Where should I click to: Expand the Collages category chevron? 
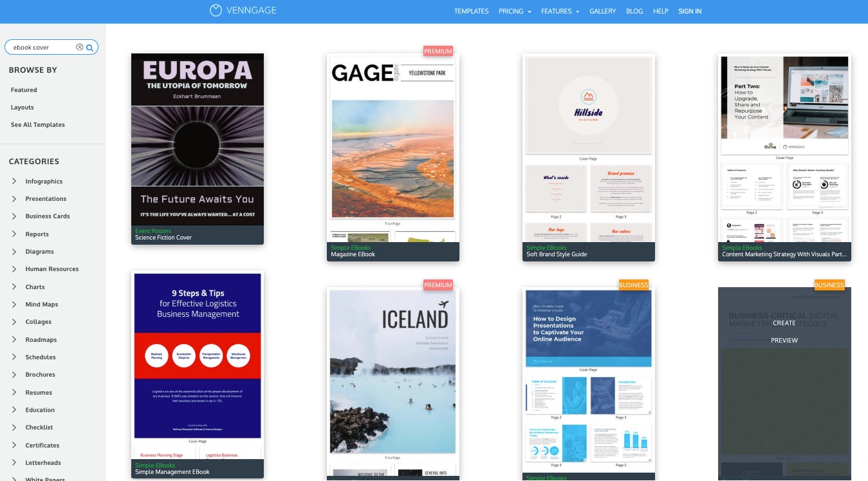[14, 322]
